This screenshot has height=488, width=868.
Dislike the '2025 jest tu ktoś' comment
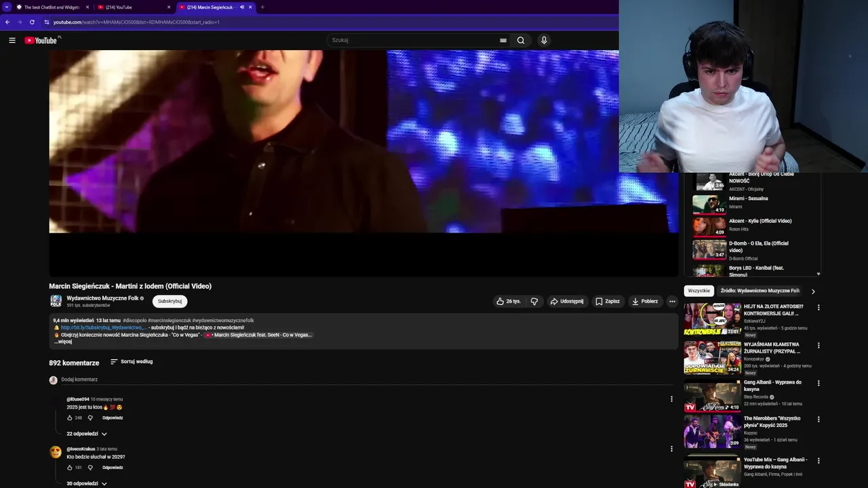tap(90, 418)
